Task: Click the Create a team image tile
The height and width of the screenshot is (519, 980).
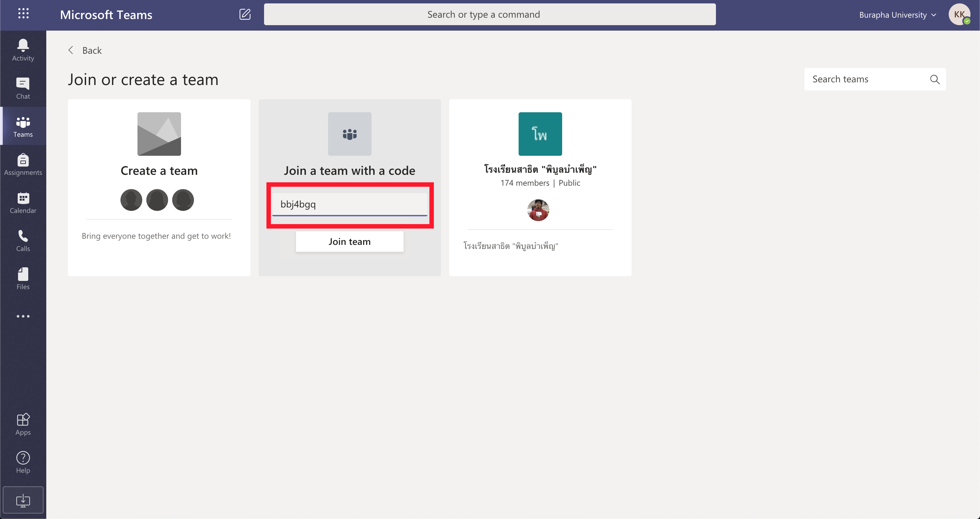Action: click(x=159, y=134)
